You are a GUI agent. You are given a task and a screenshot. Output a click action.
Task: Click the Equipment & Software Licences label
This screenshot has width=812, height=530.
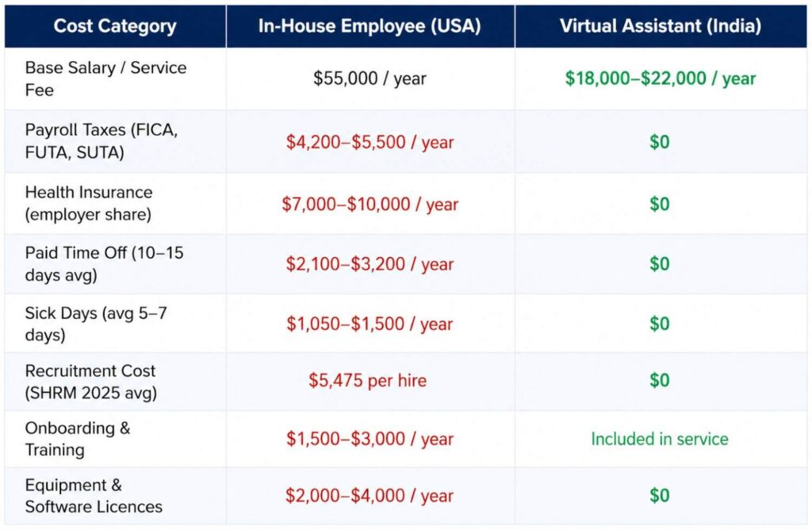click(94, 496)
